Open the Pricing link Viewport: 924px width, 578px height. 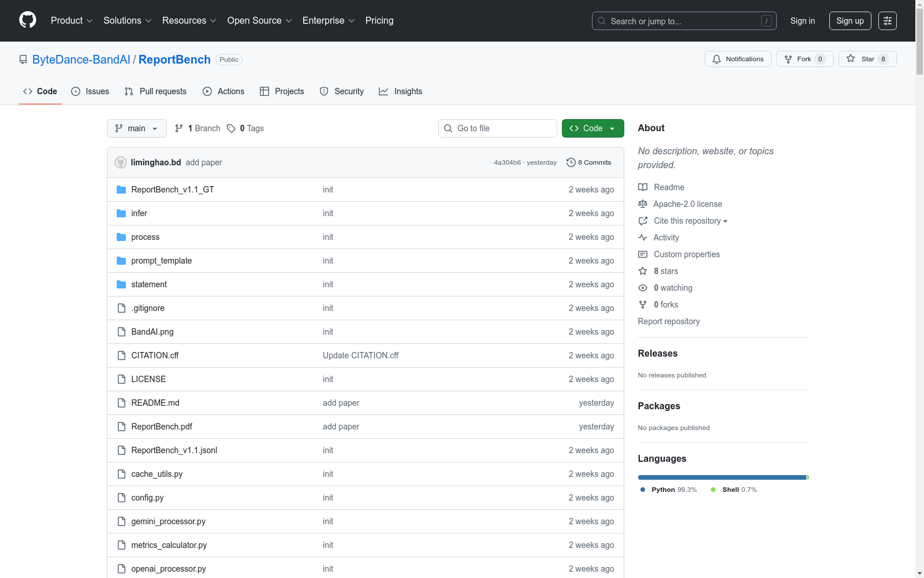(379, 21)
